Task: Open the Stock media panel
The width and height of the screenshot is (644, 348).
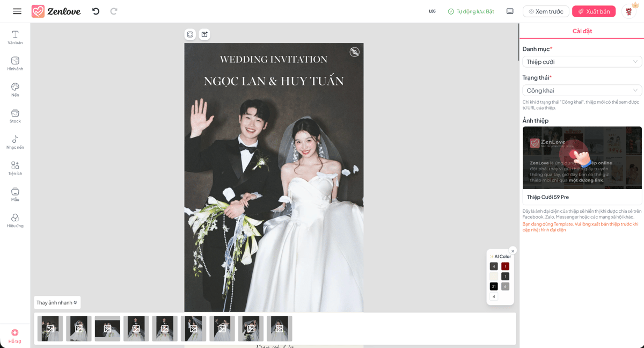Action: click(x=14, y=115)
